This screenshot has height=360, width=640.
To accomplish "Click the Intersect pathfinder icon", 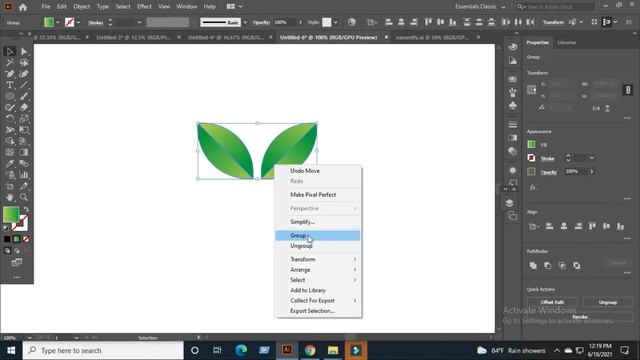I will [562, 266].
